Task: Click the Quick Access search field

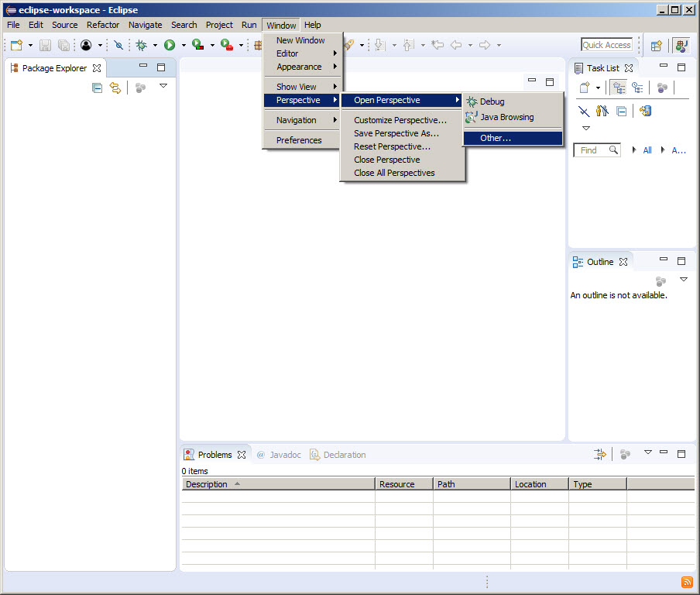Action: click(x=606, y=45)
